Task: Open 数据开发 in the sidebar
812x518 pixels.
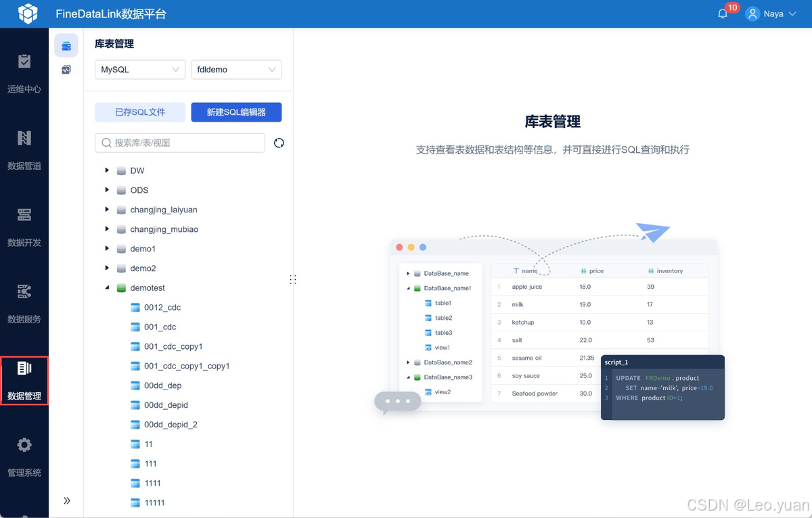Action: coord(24,227)
